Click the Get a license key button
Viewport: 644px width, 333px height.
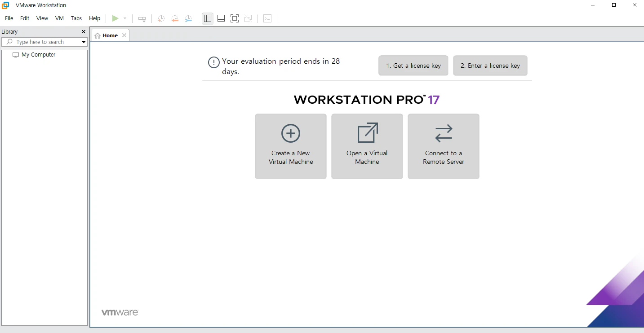(413, 66)
